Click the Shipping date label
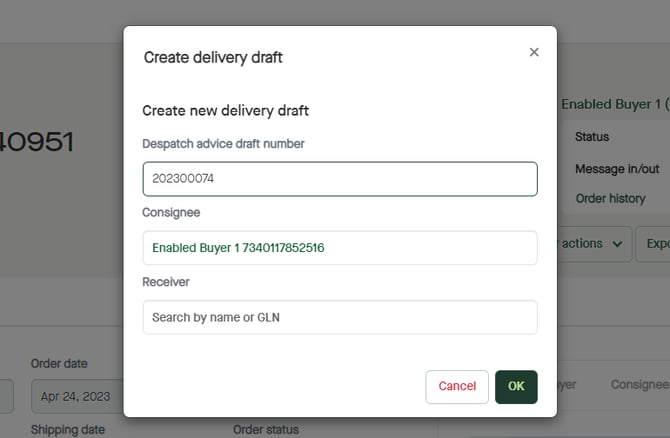This screenshot has height=438, width=670. (68, 430)
